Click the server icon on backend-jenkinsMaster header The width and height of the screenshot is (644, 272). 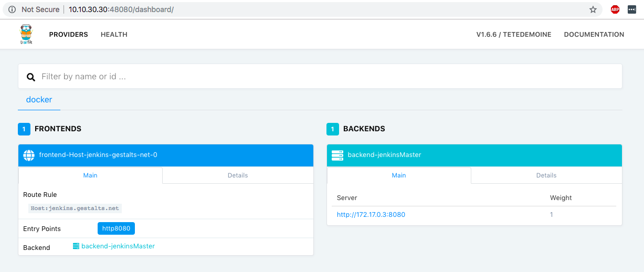coord(337,155)
